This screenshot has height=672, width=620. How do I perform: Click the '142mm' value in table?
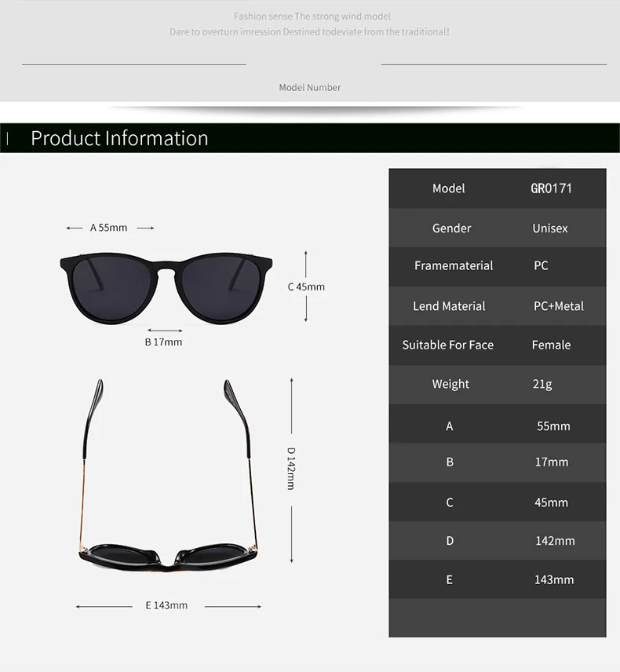[555, 541]
